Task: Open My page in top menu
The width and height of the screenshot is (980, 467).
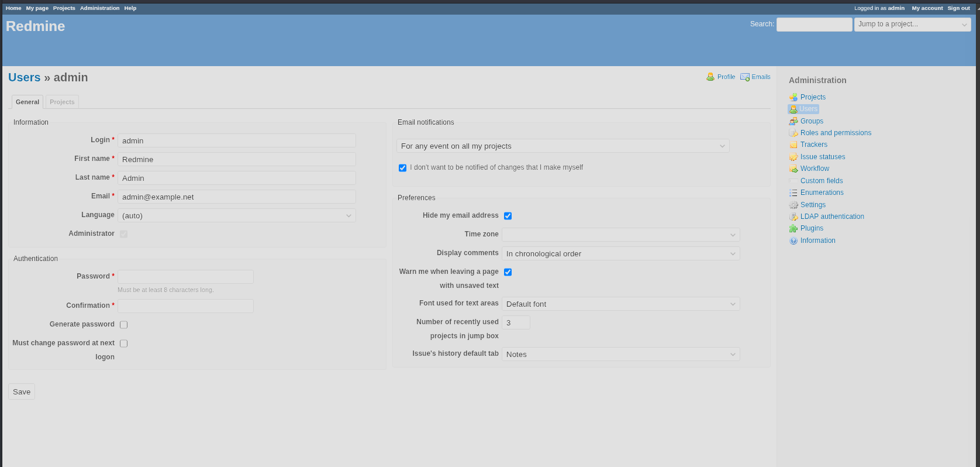Action: (x=37, y=8)
